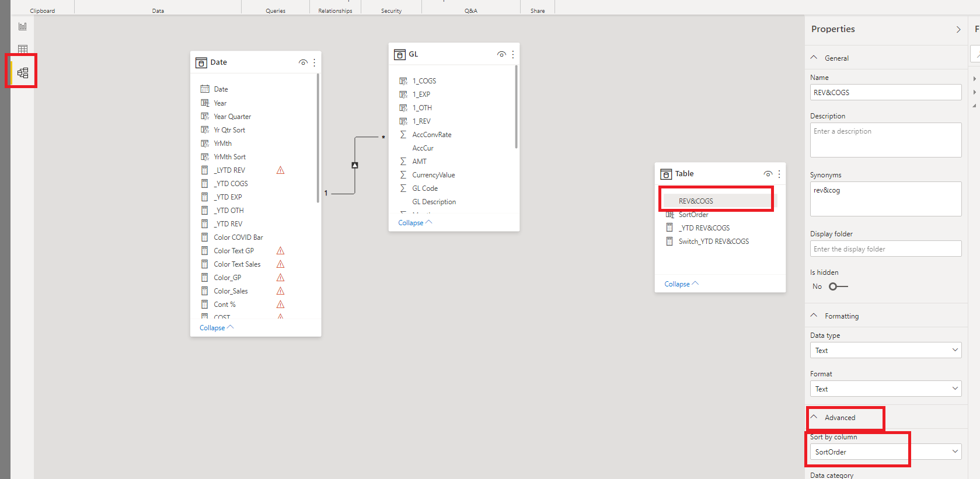Viewport: 980px width, 479px height.
Task: Click the Display folder input
Action: coord(885,249)
